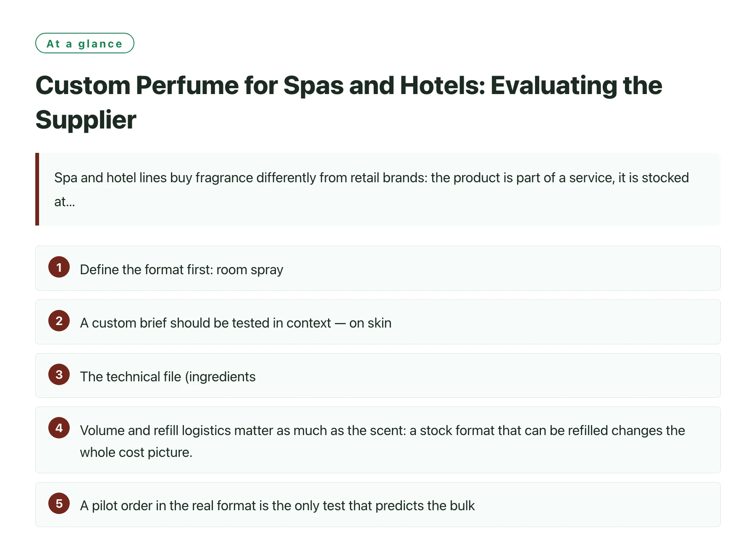Click the word 'Supplier' in the title
Screen dimensions: 756x556
(x=86, y=120)
